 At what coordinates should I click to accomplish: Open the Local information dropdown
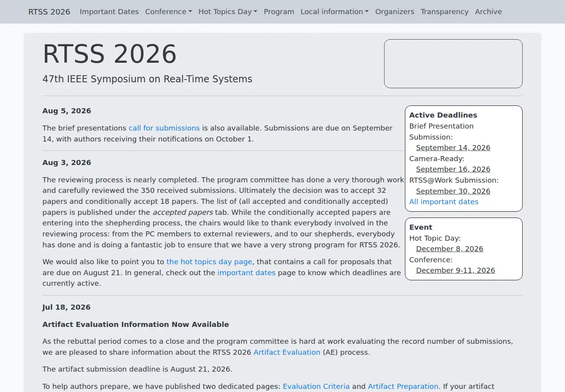334,12
